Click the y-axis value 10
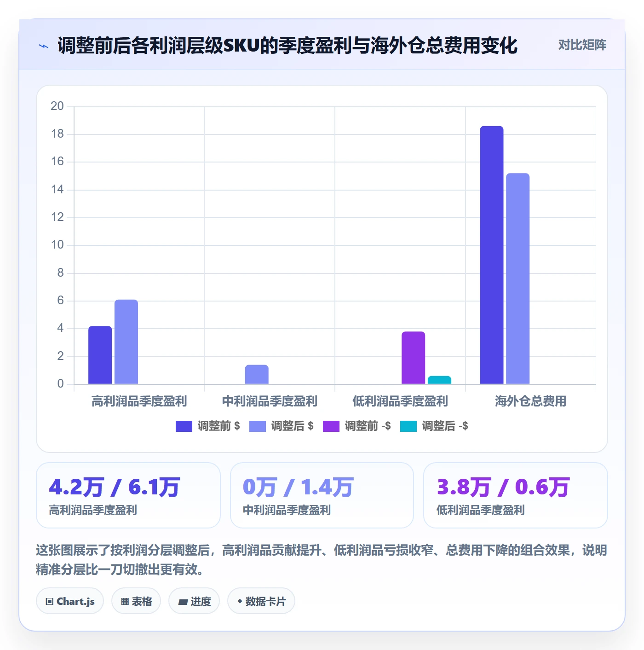The image size is (644, 650). pyautogui.click(x=57, y=245)
